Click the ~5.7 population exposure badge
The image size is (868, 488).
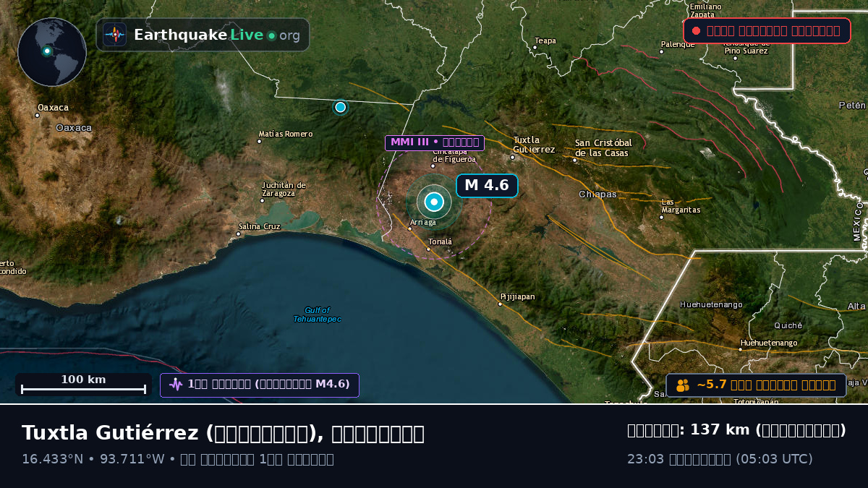tap(756, 385)
